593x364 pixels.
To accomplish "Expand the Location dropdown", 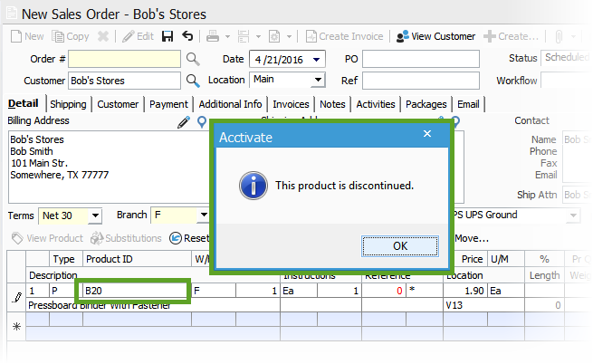I will tap(320, 81).
